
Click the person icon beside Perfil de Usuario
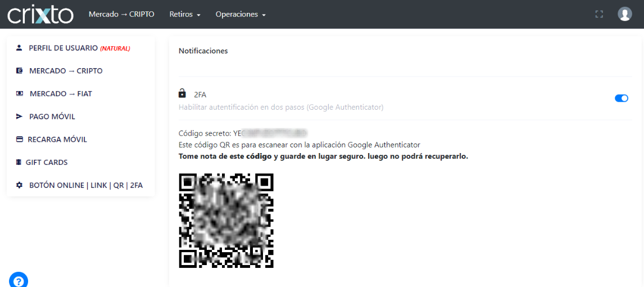point(19,48)
